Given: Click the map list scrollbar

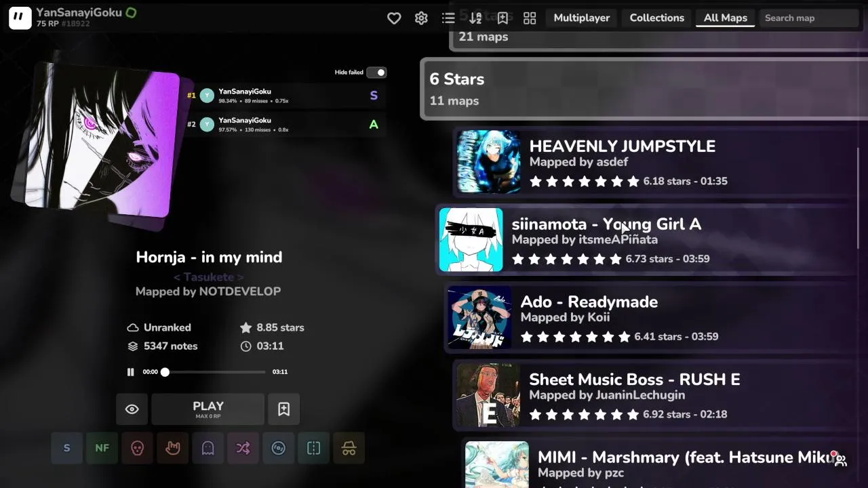Looking at the screenshot, I should [859, 197].
